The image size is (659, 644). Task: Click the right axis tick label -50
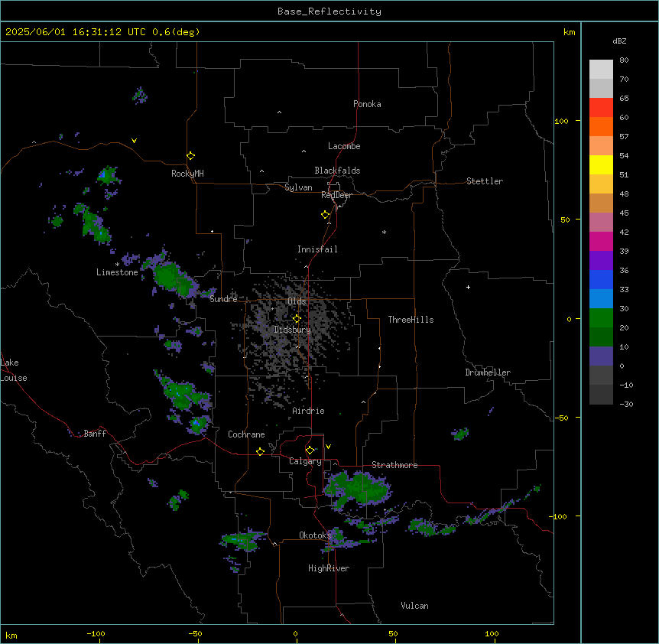562,418
